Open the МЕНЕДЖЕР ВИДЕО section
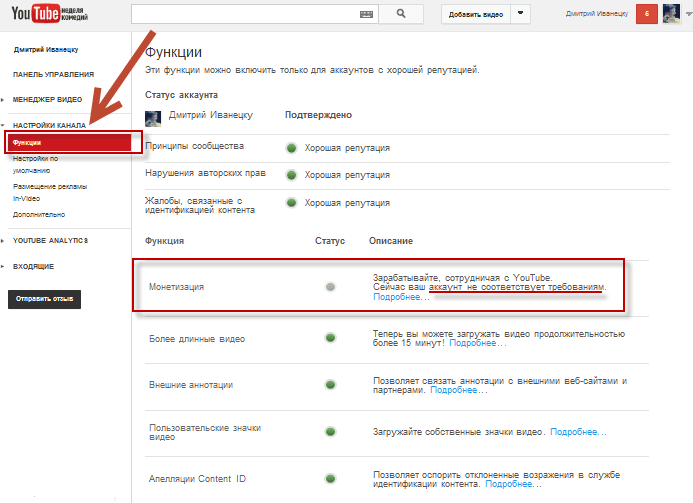This screenshot has width=693, height=503. tap(47, 99)
